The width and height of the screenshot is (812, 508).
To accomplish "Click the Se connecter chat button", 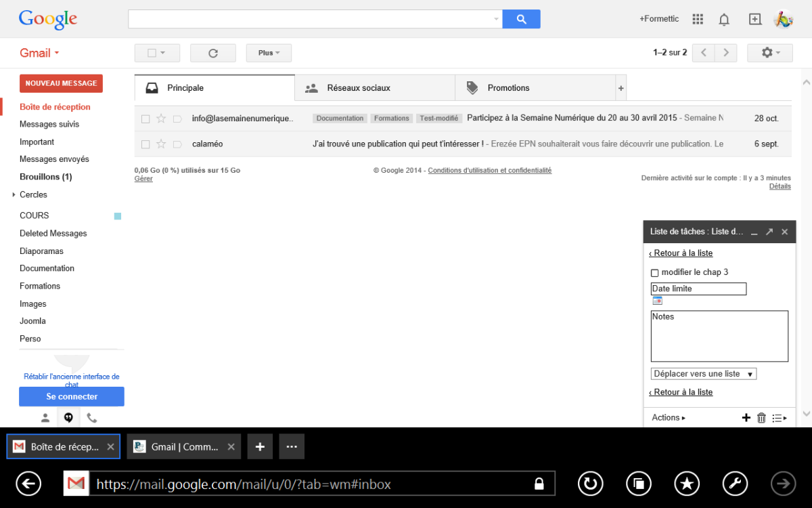I will [72, 397].
